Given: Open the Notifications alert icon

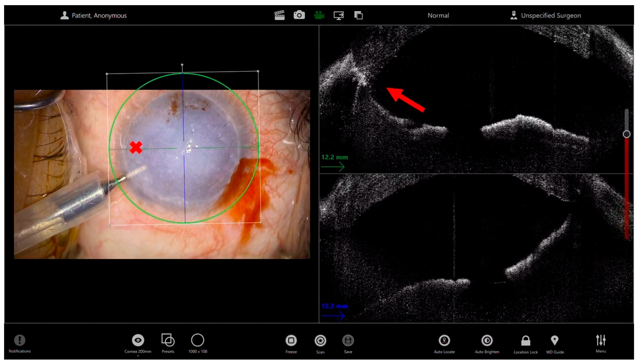Looking at the screenshot, I should 20,340.
